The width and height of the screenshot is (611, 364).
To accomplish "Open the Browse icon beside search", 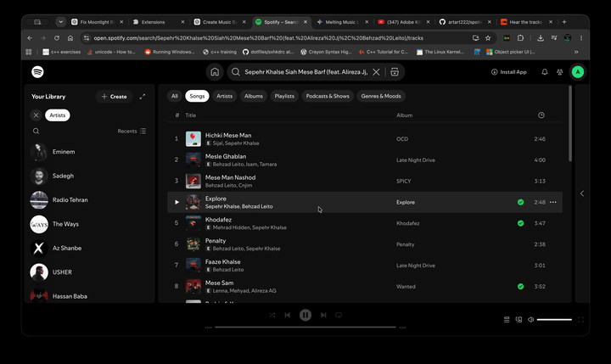I will [x=395, y=72].
